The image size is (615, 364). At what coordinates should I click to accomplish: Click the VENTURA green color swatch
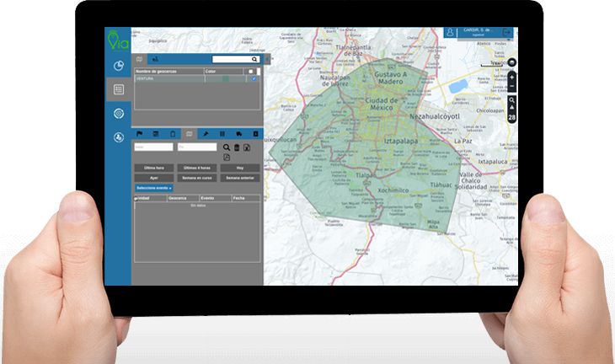pyautogui.click(x=226, y=78)
